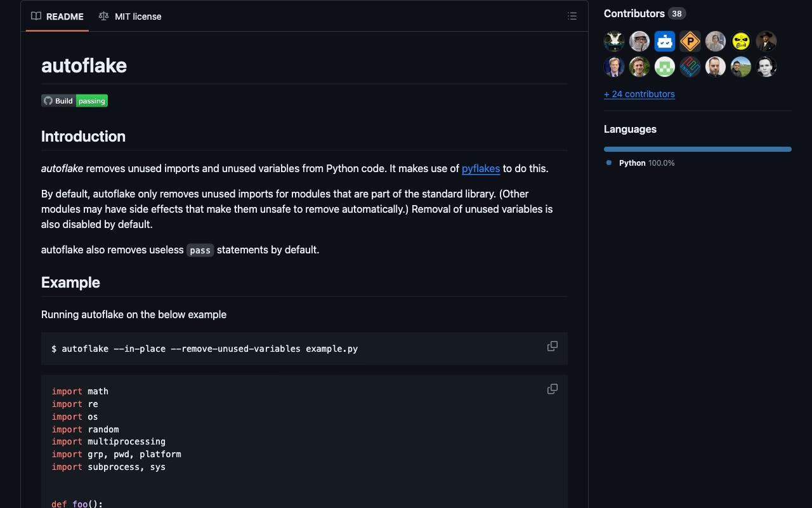
Task: Open the orange P road-sign contributor avatar
Action: click(690, 41)
